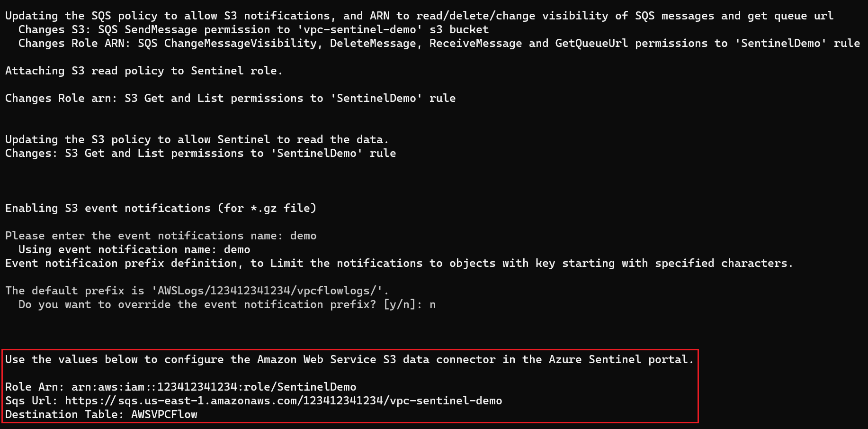Image resolution: width=868 pixels, height=429 pixels.
Task: Click 'Changes Role arn: S3 Get and List' line
Action: [231, 98]
